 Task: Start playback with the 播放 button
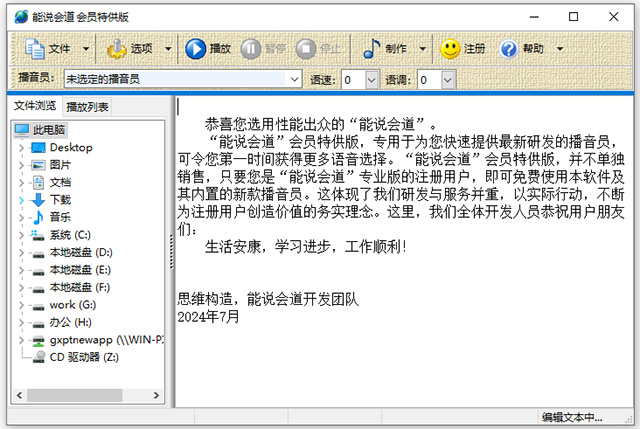208,49
